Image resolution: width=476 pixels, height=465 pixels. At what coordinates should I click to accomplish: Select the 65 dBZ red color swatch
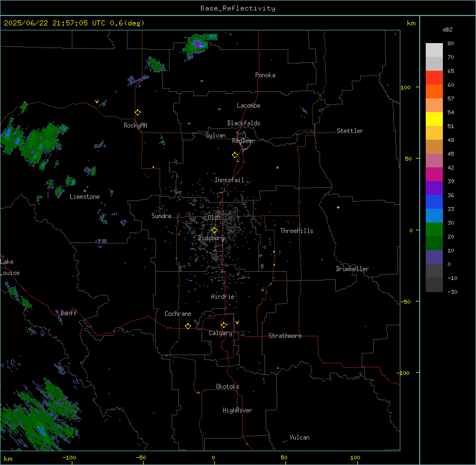pos(434,78)
